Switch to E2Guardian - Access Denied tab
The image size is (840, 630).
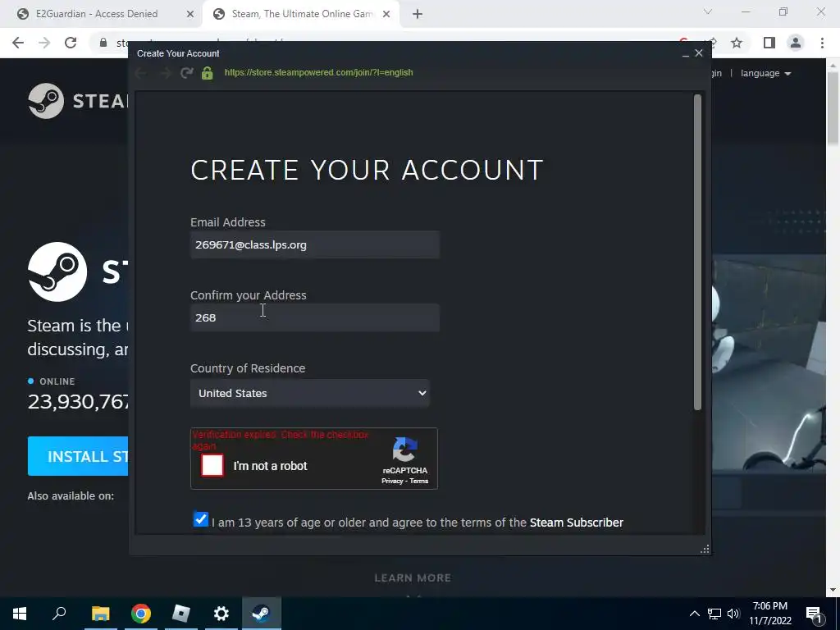(x=98, y=15)
